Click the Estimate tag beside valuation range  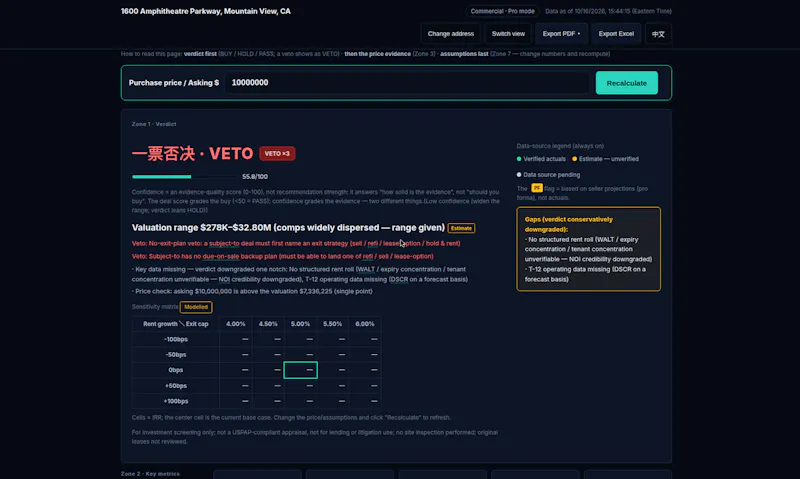coord(461,228)
